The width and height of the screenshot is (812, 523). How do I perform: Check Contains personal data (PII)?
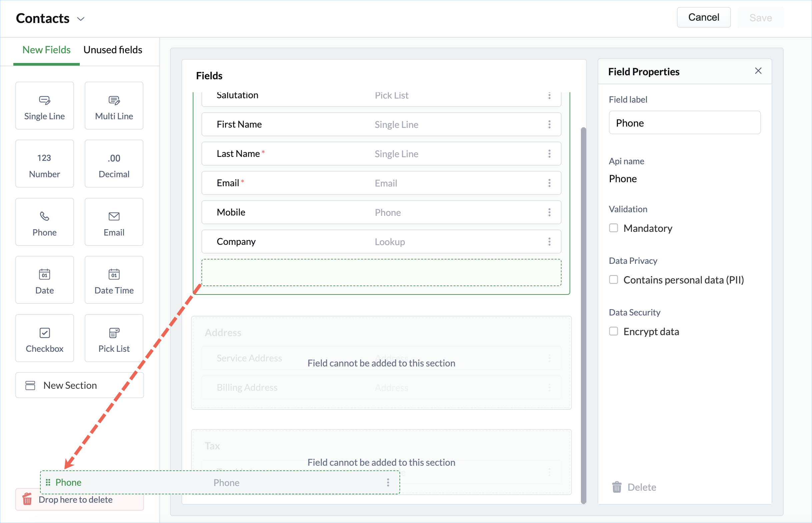point(614,279)
